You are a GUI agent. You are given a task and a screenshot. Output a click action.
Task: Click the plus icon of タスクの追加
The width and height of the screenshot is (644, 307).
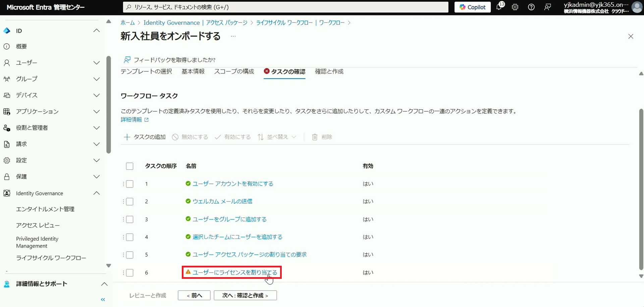[x=127, y=137]
